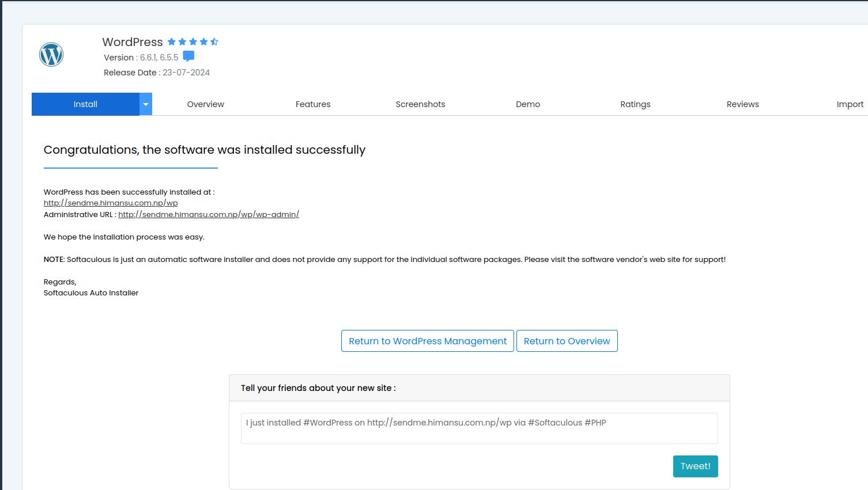
Task: Click the WordPress logo icon
Action: point(51,55)
